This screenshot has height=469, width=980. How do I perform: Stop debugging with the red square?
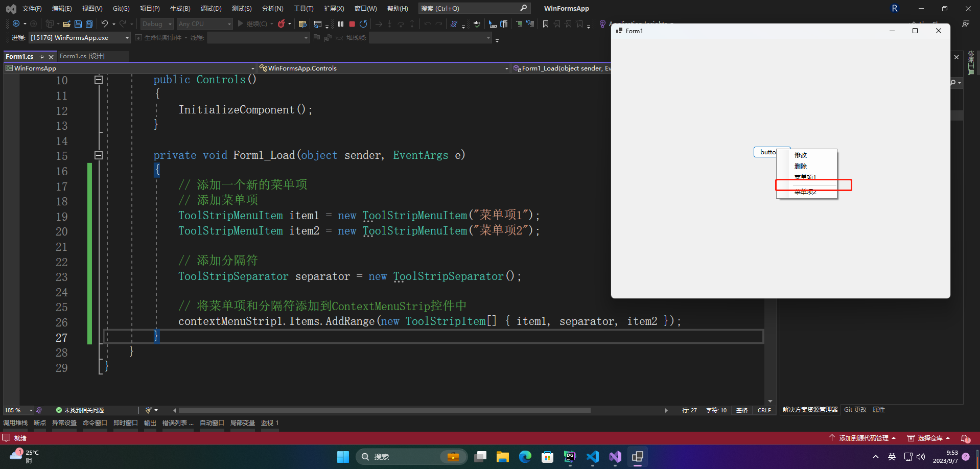pos(352,24)
